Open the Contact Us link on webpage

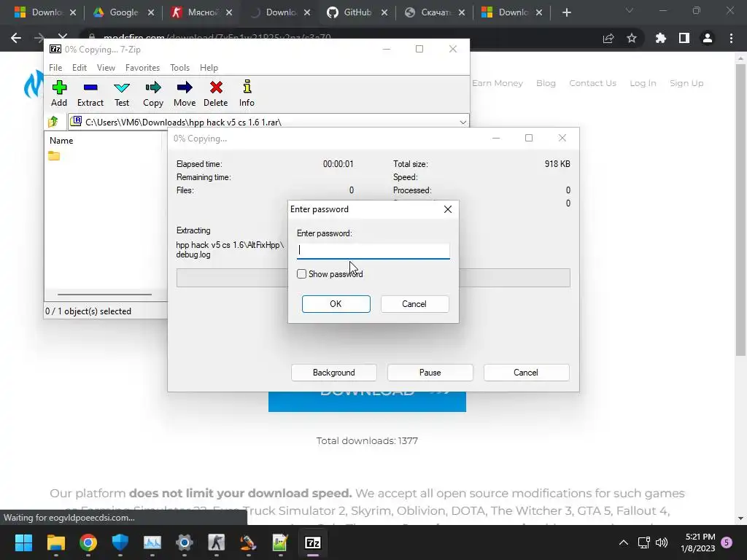(x=592, y=83)
